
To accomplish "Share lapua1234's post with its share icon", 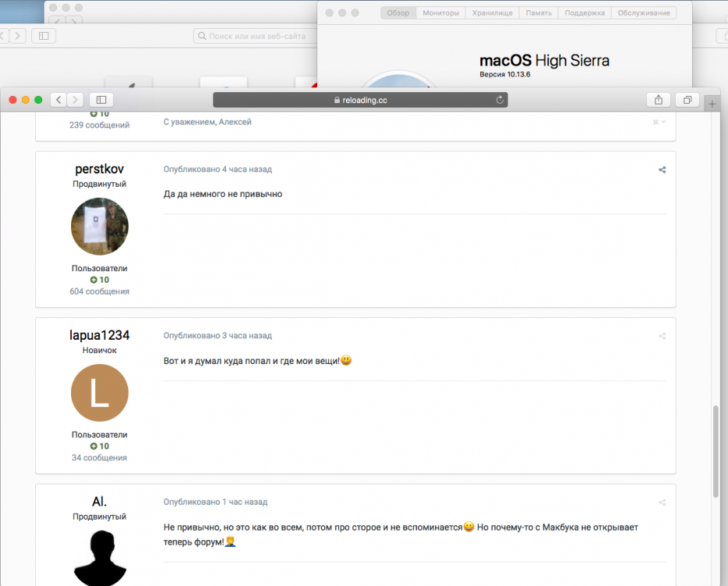I will point(662,335).
